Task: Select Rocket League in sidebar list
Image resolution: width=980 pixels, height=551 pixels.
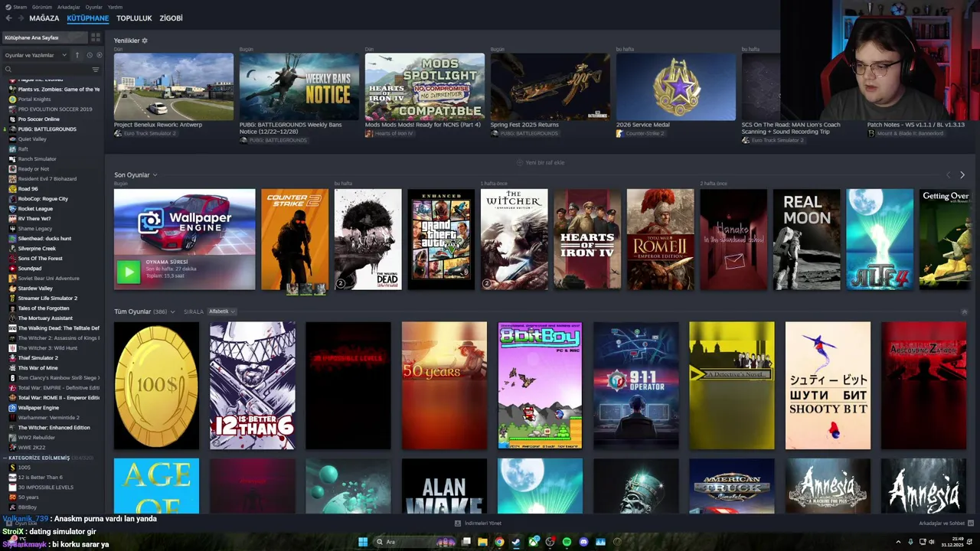Action: tap(35, 209)
